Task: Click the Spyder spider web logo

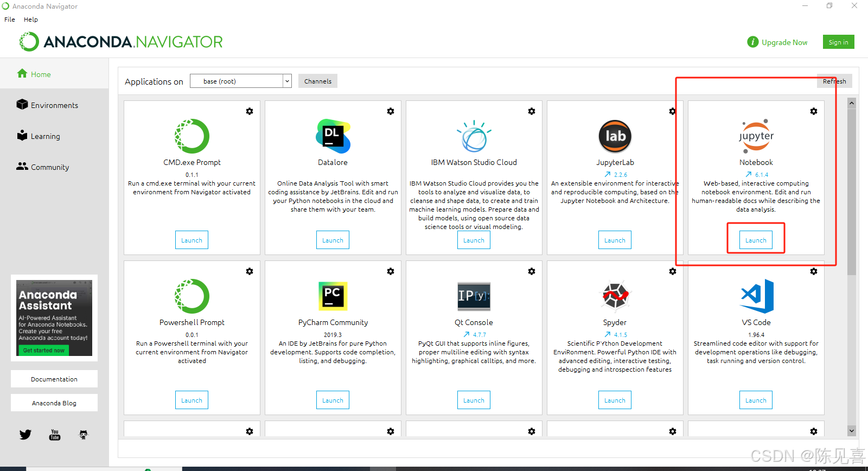Action: [615, 296]
